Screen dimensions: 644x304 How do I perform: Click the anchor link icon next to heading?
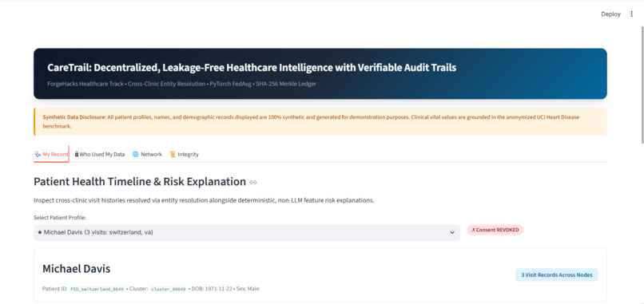253,182
